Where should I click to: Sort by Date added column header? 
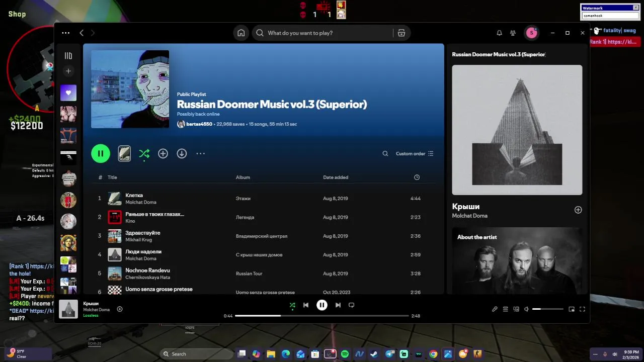(336, 177)
